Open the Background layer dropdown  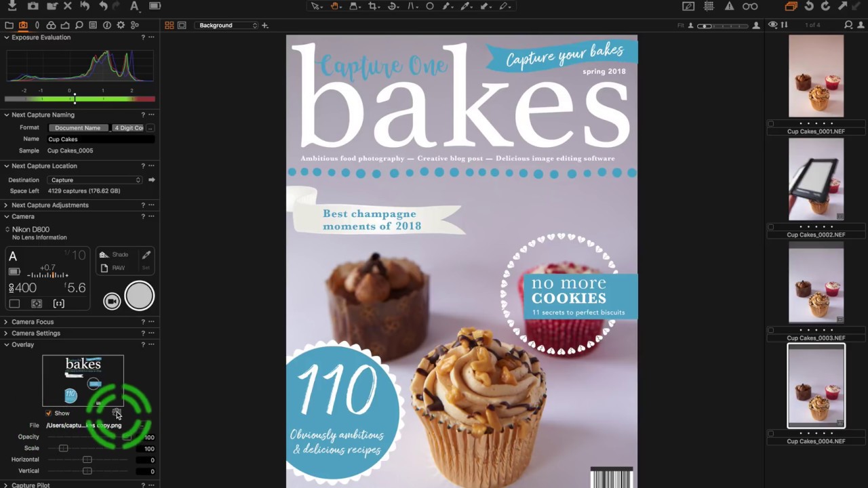(x=227, y=25)
